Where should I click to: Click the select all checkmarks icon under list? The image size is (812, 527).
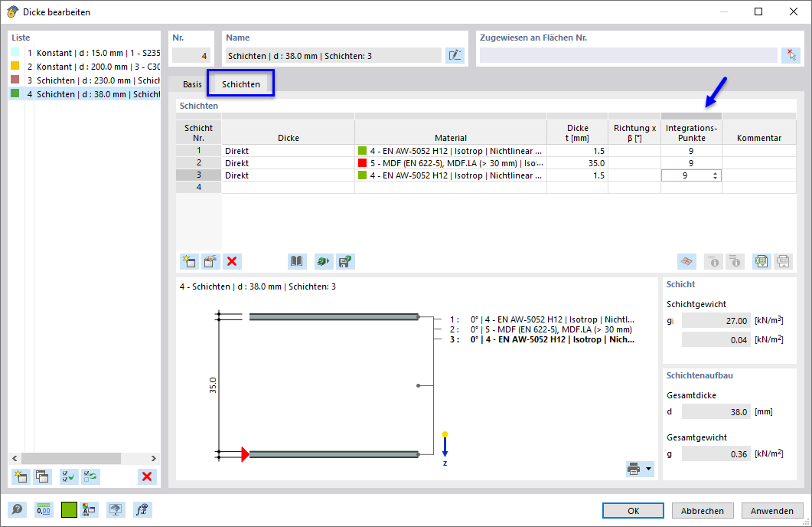coord(69,476)
